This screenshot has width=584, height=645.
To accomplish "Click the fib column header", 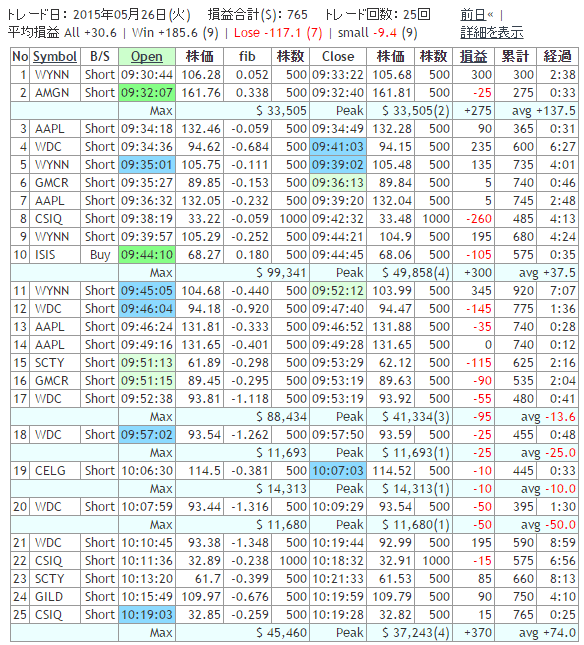I will coord(247,56).
